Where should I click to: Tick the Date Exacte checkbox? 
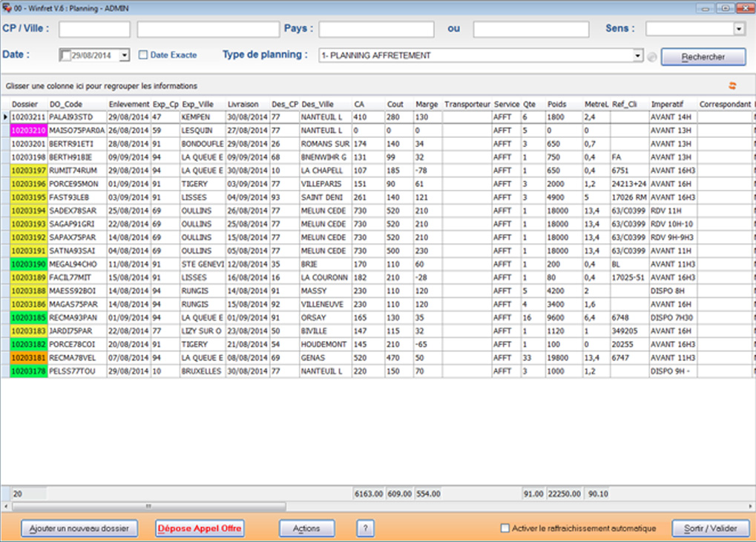(x=143, y=55)
